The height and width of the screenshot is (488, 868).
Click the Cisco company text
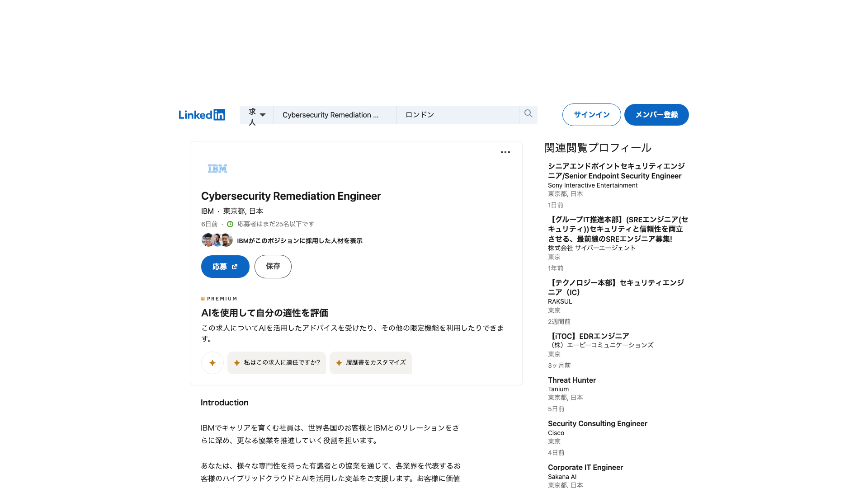tap(556, 433)
